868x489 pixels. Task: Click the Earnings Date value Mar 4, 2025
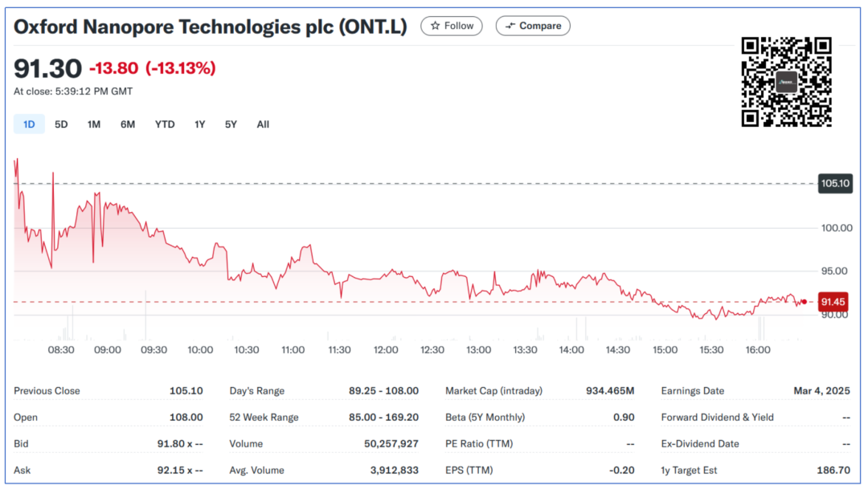tap(821, 391)
